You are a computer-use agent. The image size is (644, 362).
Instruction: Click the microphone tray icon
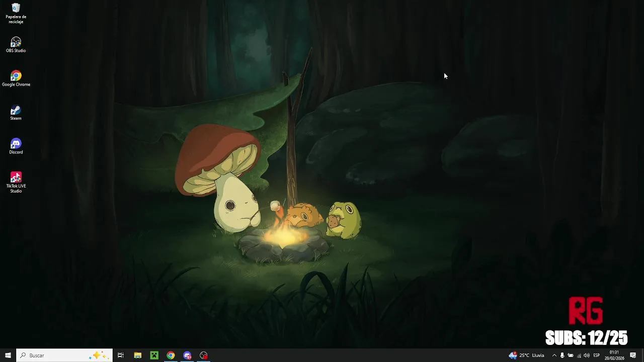[562, 355]
